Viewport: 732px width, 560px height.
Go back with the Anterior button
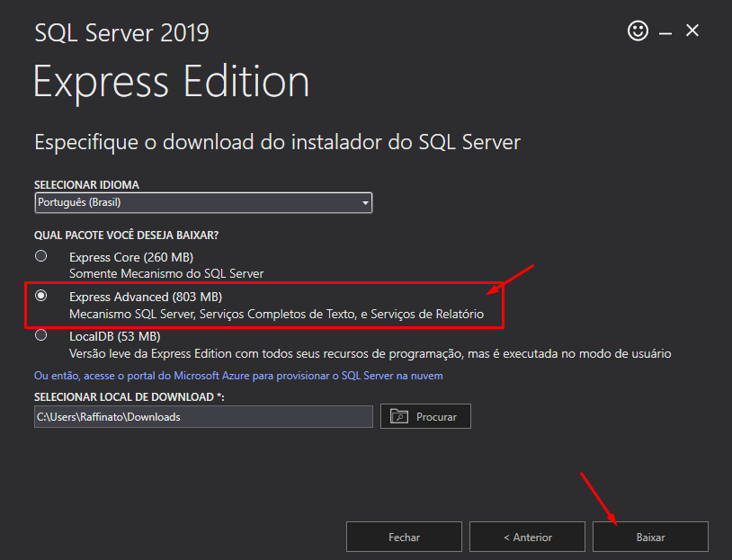[527, 537]
